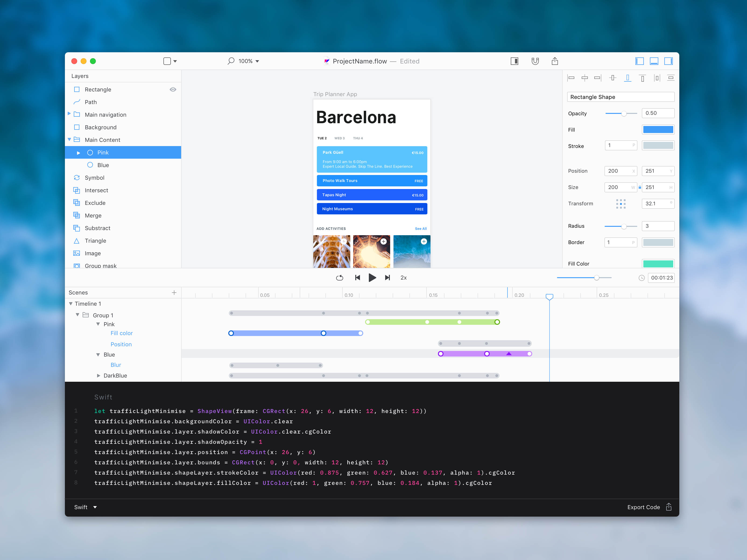The height and width of the screenshot is (560, 747).
Task: Click the share icon in the title bar
Action: click(555, 61)
